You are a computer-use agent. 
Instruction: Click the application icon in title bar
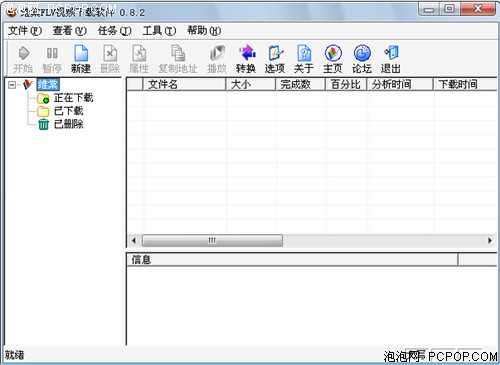(11, 12)
